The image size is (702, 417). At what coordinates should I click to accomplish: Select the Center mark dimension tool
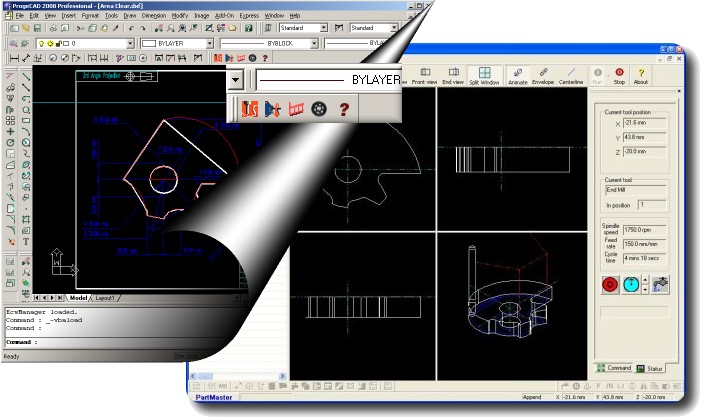pyautogui.click(x=143, y=58)
